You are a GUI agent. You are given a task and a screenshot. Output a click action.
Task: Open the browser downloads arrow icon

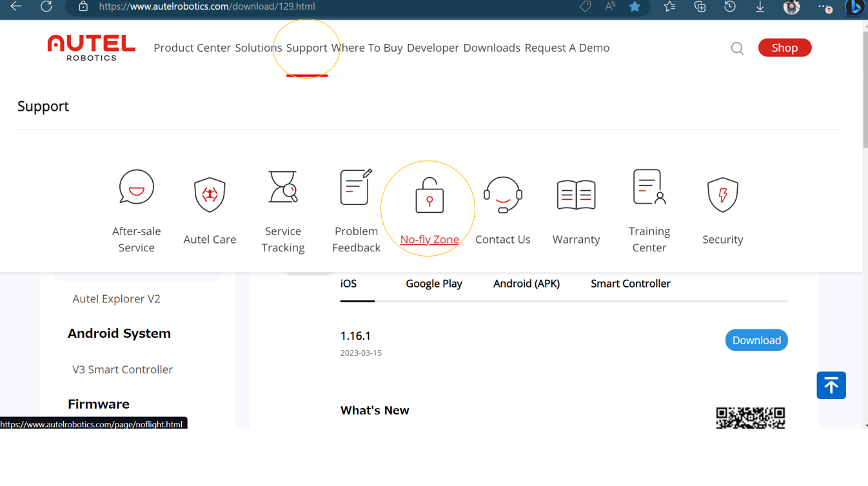[760, 6]
